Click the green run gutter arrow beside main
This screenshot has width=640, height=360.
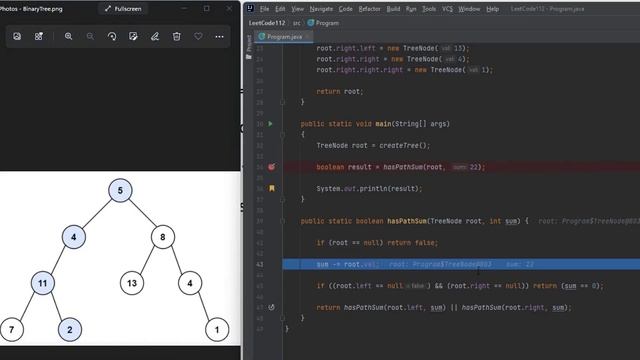coord(270,124)
